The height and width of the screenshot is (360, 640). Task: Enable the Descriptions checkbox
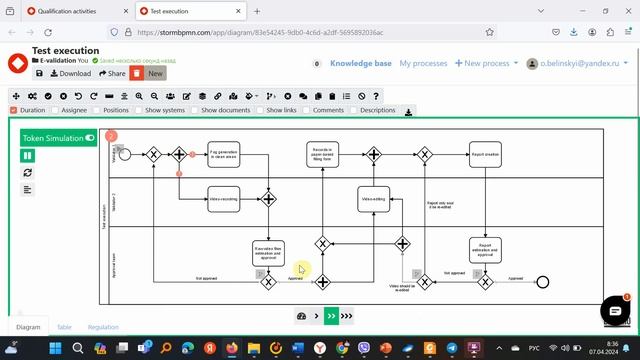click(353, 110)
